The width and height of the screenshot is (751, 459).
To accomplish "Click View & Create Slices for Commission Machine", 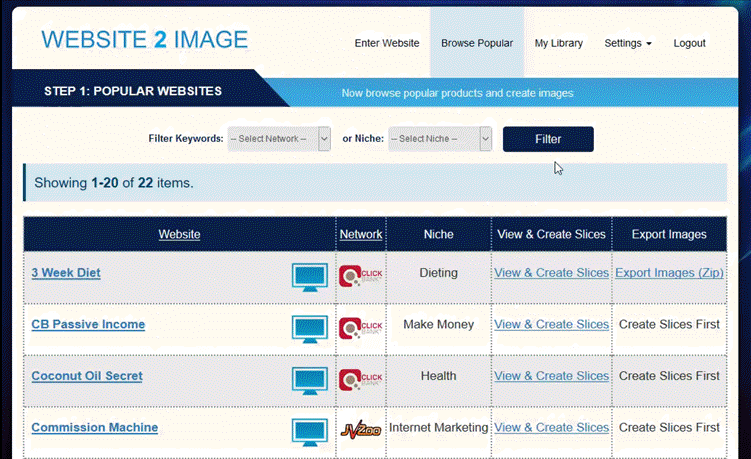I will pyautogui.click(x=551, y=427).
